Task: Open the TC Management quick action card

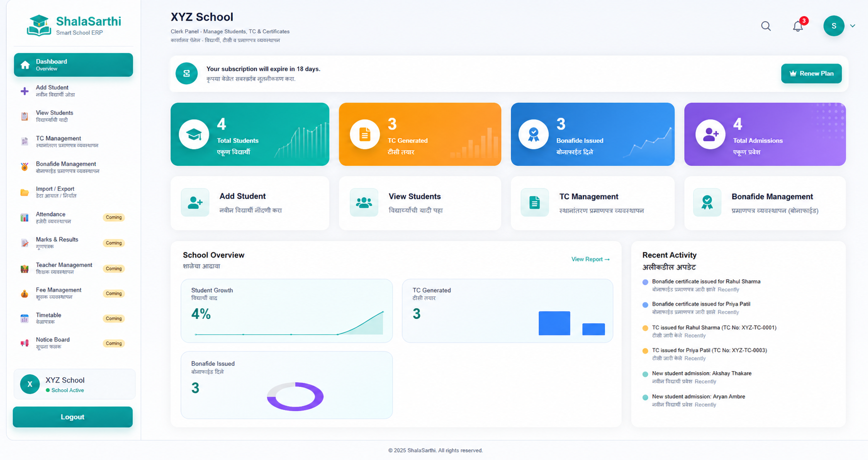Action: (592, 203)
